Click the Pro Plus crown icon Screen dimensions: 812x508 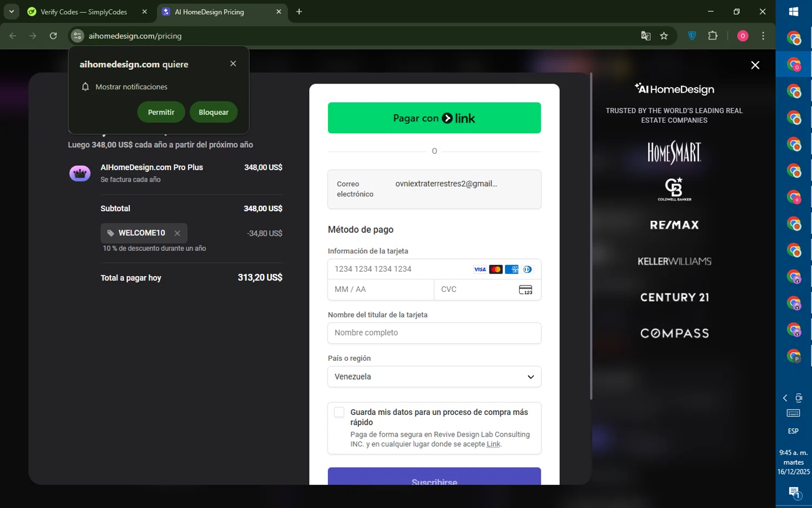coord(80,173)
